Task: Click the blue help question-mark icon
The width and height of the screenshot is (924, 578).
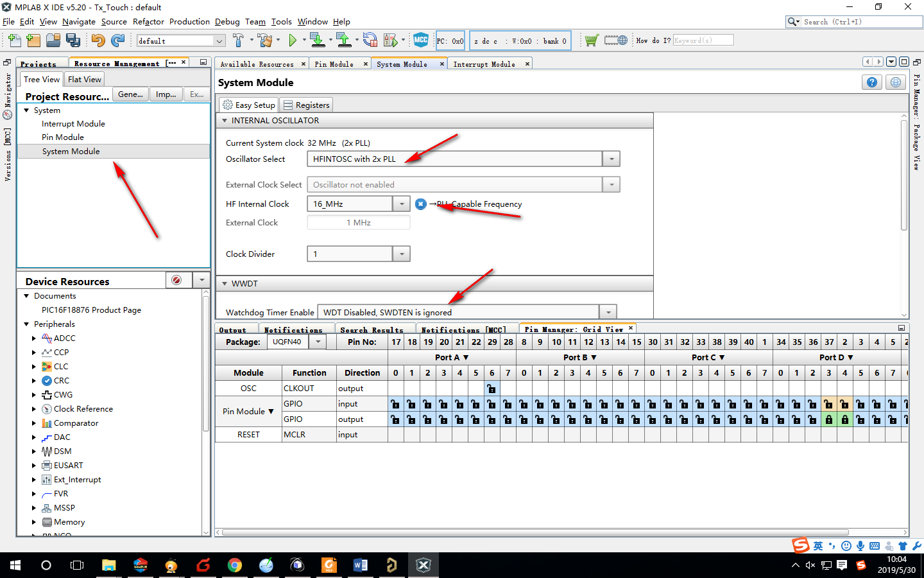Action: pos(872,82)
